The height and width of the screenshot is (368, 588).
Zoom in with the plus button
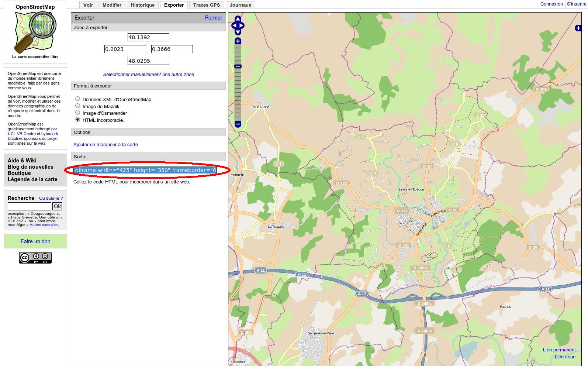[238, 41]
